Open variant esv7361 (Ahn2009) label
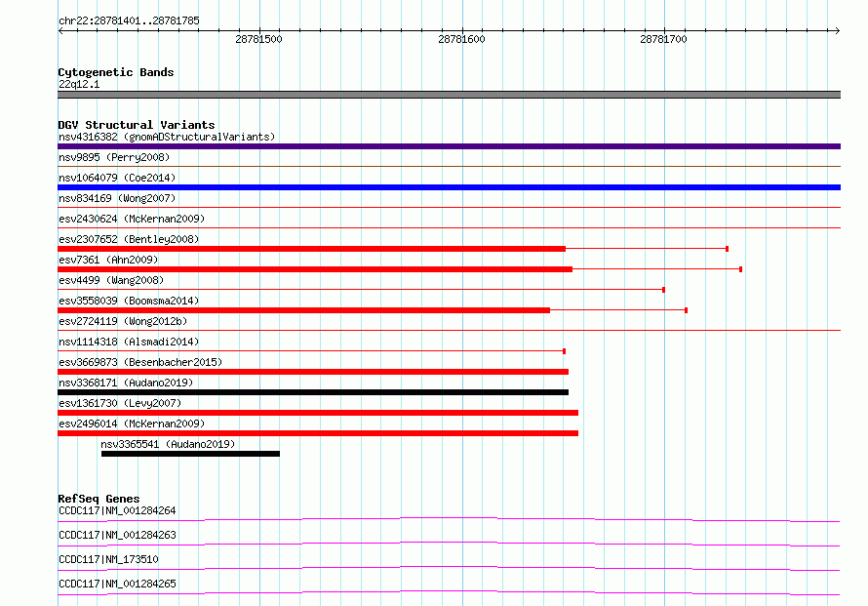This screenshot has height=606, width=868. (x=108, y=260)
